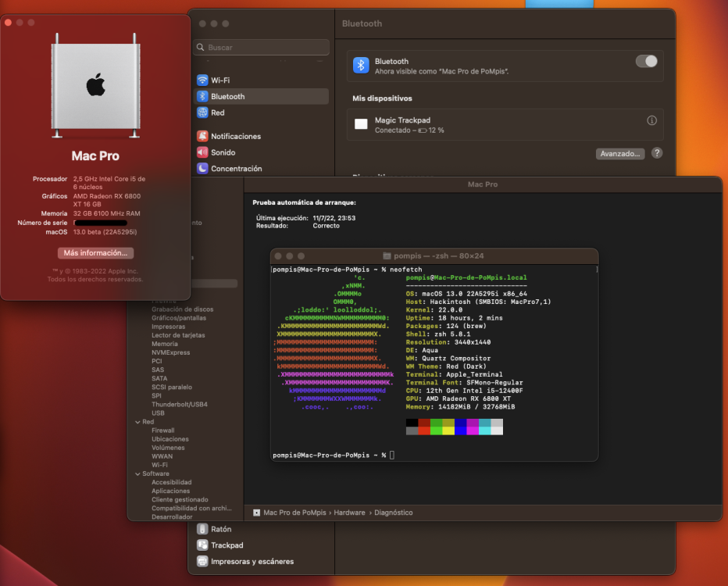Collapse the Software section in System Information

[x=137, y=474]
